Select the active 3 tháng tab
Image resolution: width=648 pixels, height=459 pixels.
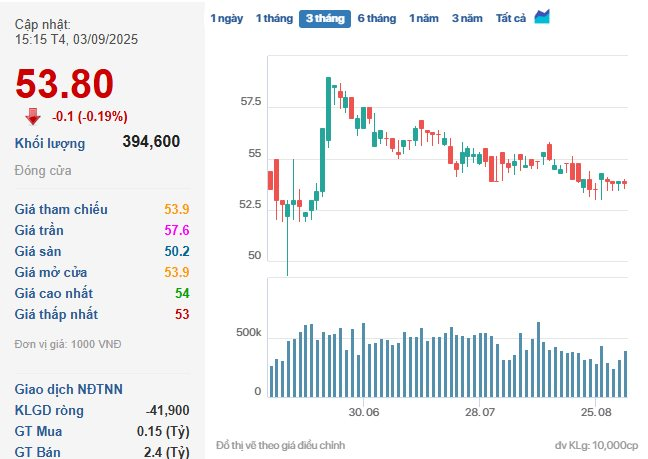(324, 19)
